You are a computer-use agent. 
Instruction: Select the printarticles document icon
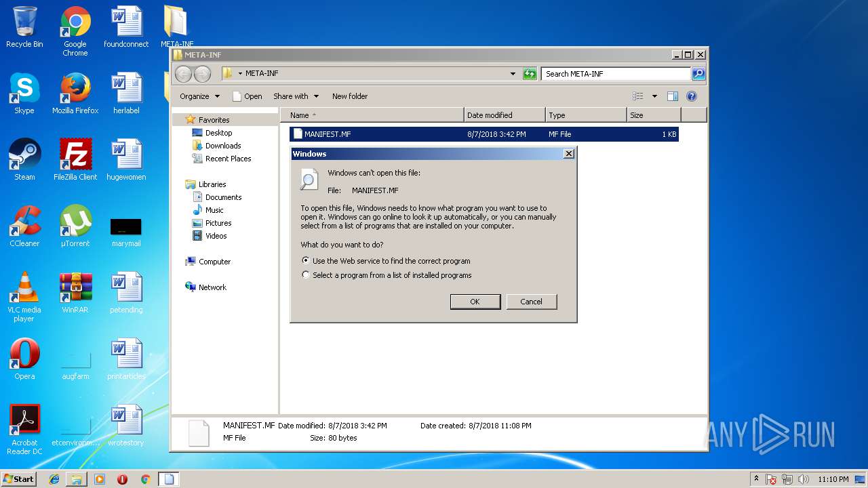126,359
